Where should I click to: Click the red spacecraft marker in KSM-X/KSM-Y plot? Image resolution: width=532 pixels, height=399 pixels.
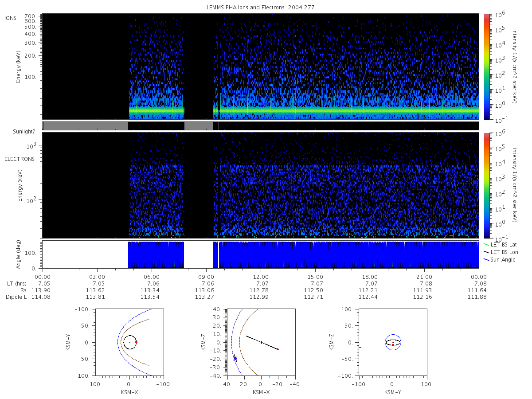coord(136,342)
